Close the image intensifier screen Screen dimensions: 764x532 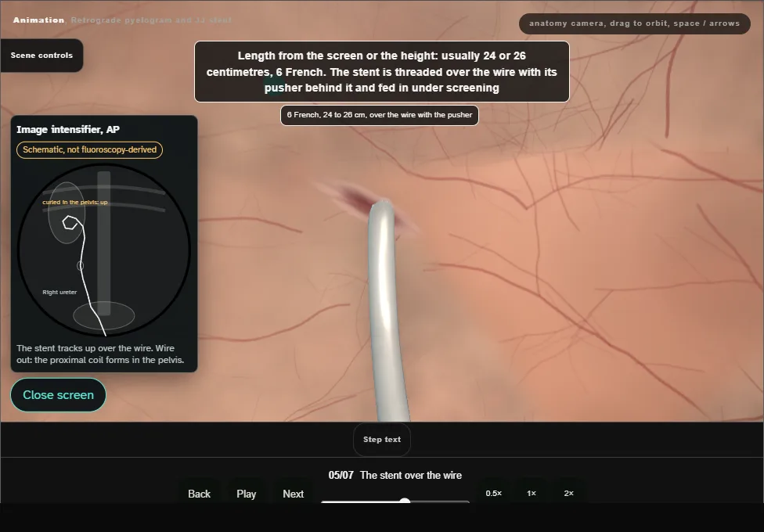pos(58,395)
